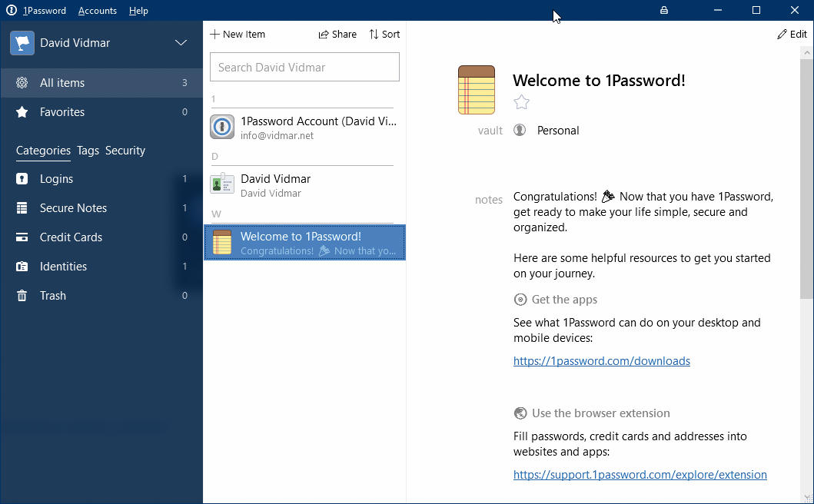Open the 1Password menu
Screen dimensions: 814x504
point(45,11)
